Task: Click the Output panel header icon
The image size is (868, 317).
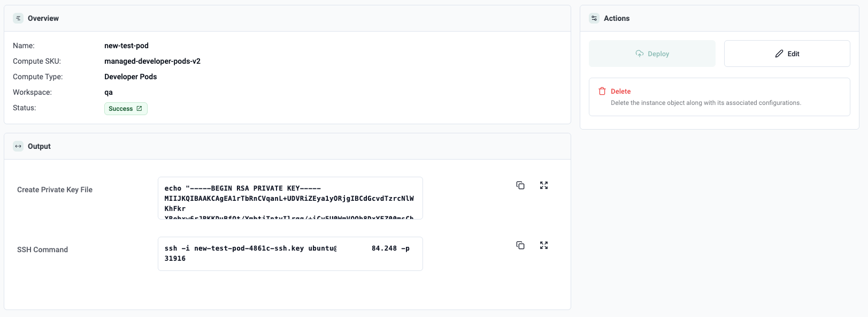Action: [18, 146]
